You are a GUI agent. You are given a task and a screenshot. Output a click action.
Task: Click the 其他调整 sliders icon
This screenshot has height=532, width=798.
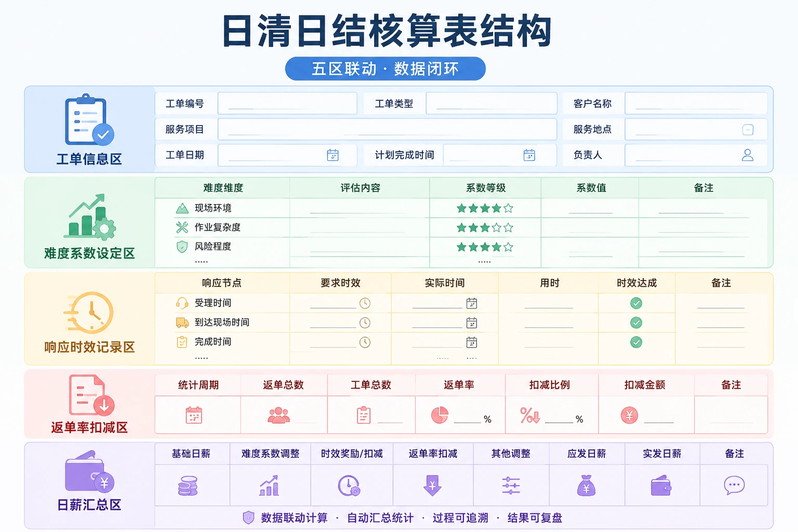[511, 486]
